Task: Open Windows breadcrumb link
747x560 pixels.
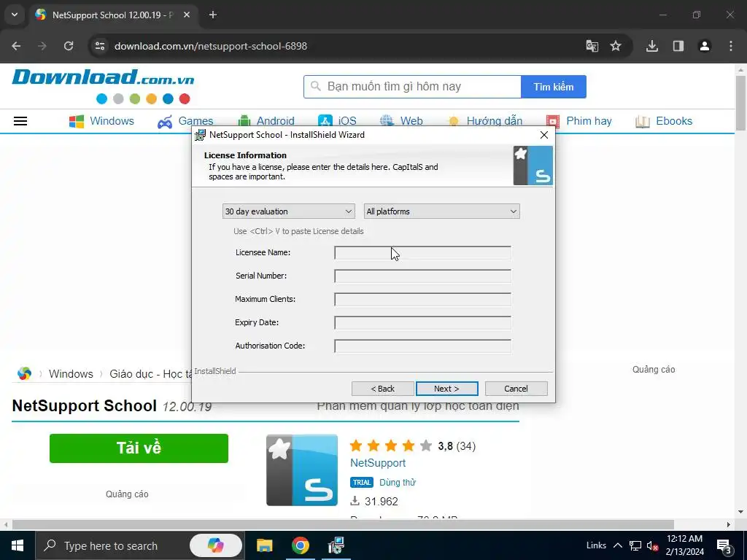Action: (x=71, y=374)
